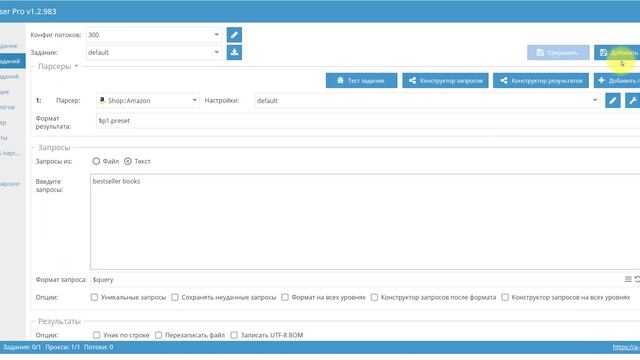
Task: Click the Потоки: 0 status text
Action: click(99, 347)
